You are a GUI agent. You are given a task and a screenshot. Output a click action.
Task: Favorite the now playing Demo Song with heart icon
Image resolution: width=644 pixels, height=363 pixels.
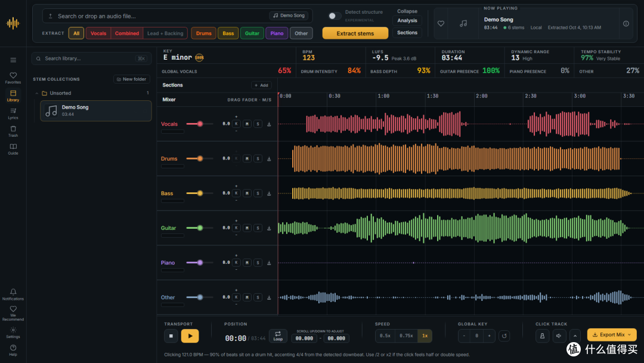tap(441, 24)
